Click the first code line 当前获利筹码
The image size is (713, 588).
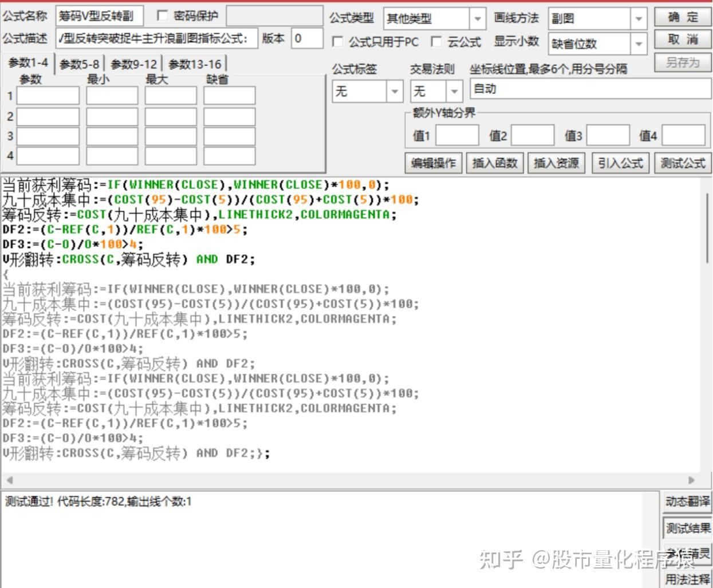pyautogui.click(x=196, y=185)
